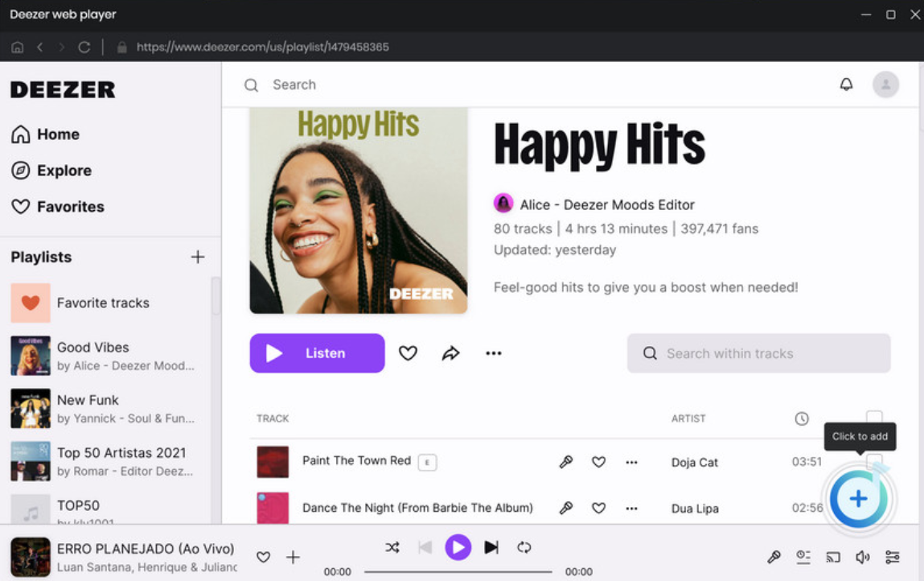Image resolution: width=924 pixels, height=581 pixels.
Task: Click the blue Click to add plus button
Action: [859, 499]
